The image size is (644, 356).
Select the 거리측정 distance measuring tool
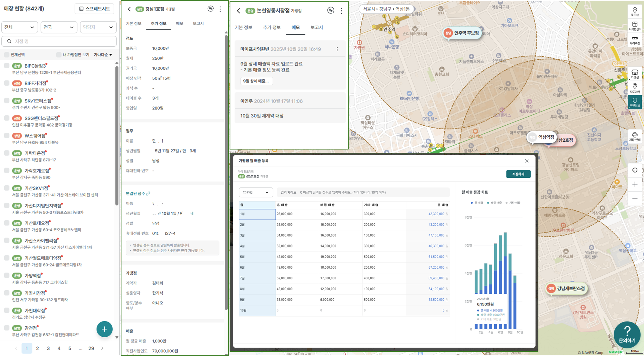pyautogui.click(x=635, y=40)
